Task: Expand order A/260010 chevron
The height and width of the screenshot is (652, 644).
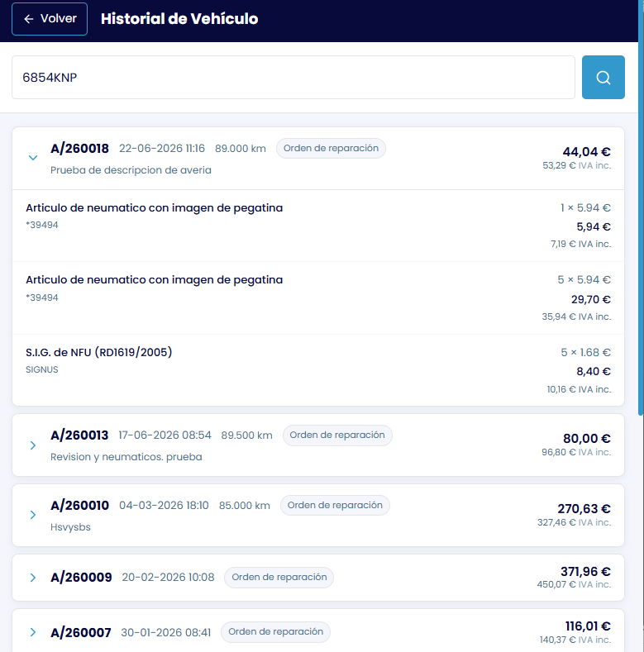Action: (x=33, y=515)
